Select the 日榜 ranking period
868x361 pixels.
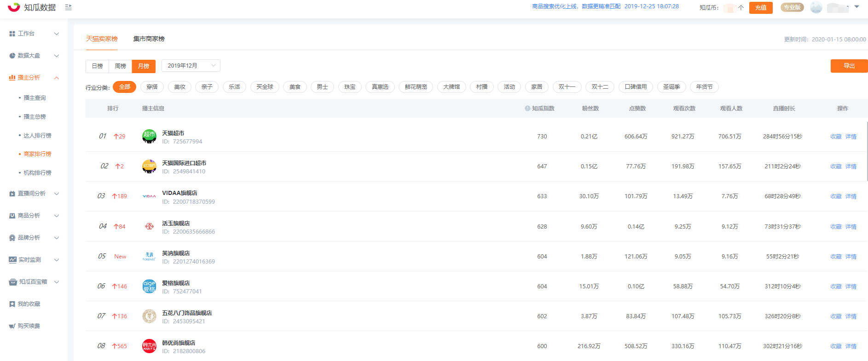click(x=97, y=66)
